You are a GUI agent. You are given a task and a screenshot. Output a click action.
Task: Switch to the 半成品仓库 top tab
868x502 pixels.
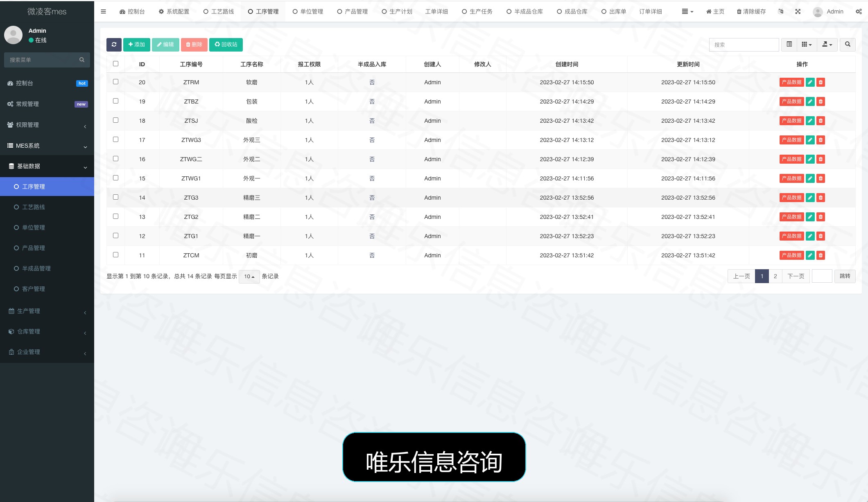tap(524, 11)
